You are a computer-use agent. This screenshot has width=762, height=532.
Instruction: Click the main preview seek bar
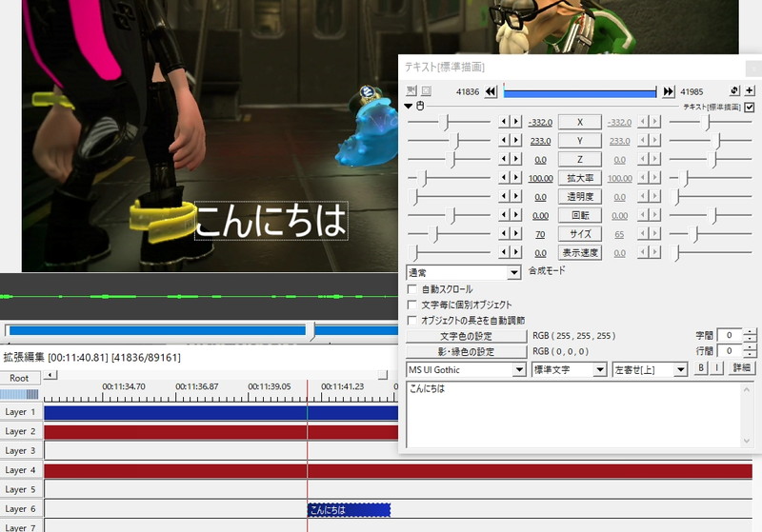[201, 330]
